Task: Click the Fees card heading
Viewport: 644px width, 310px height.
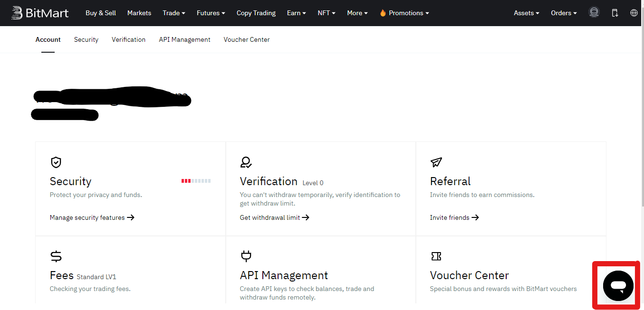Action: pos(62,275)
